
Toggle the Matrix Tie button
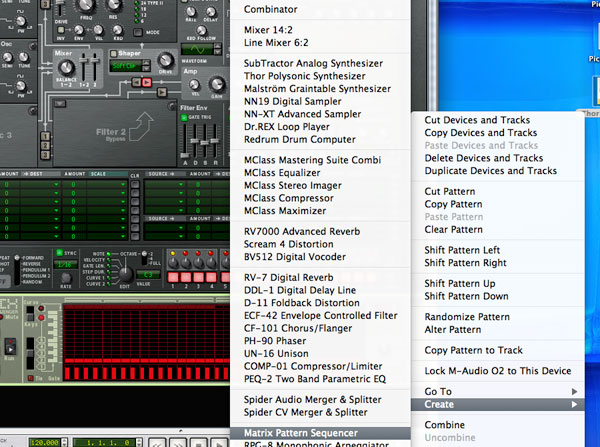pyautogui.click(x=30, y=378)
